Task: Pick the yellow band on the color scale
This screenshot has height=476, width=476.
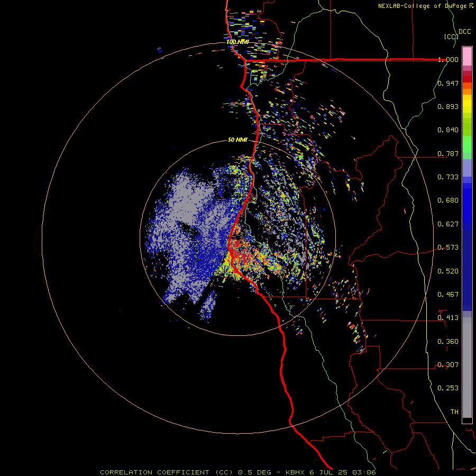Action: (467, 104)
